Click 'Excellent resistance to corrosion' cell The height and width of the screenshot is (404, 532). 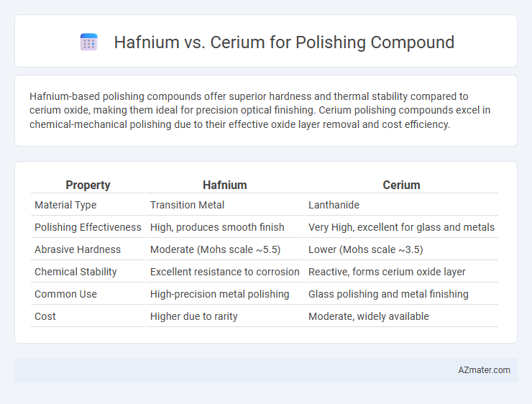[224, 272]
